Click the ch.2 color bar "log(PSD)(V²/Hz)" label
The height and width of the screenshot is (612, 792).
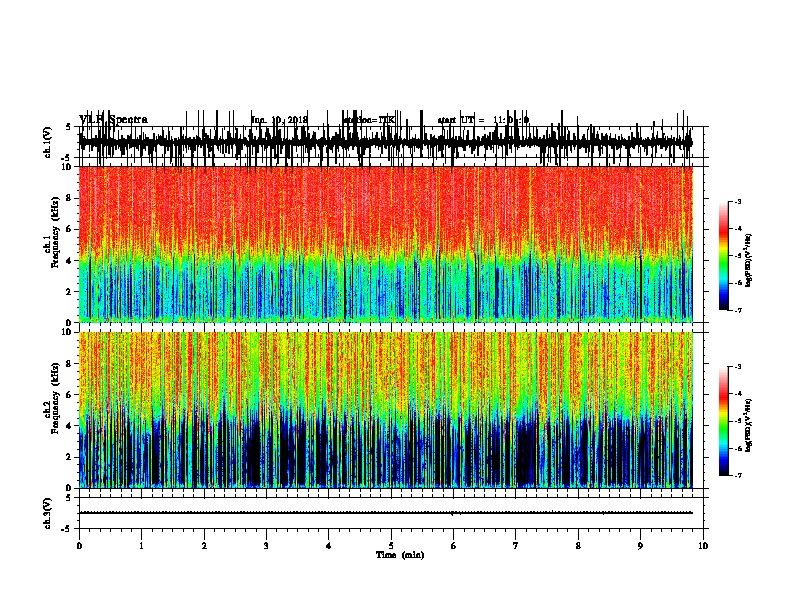coord(748,425)
